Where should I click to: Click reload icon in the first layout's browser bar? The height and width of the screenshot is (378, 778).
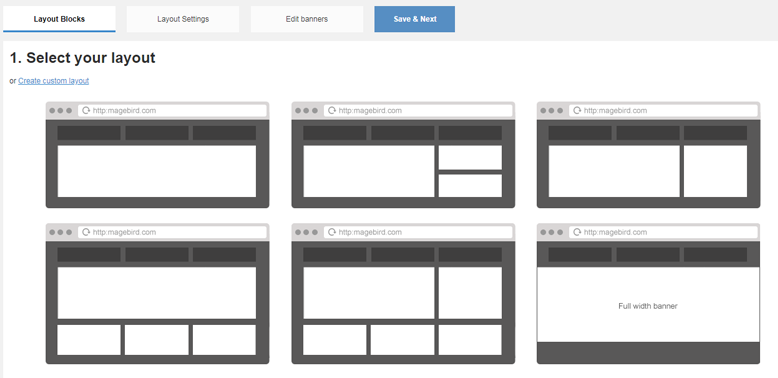[x=86, y=111]
